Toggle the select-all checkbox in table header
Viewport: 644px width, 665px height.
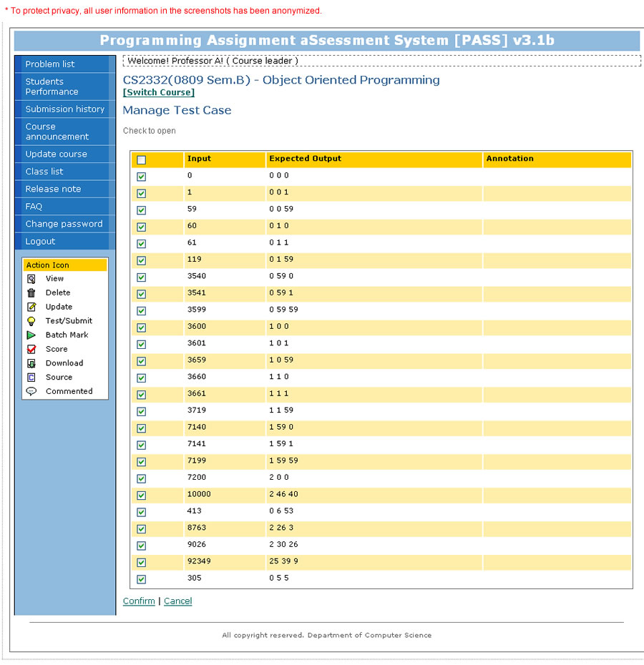click(141, 159)
